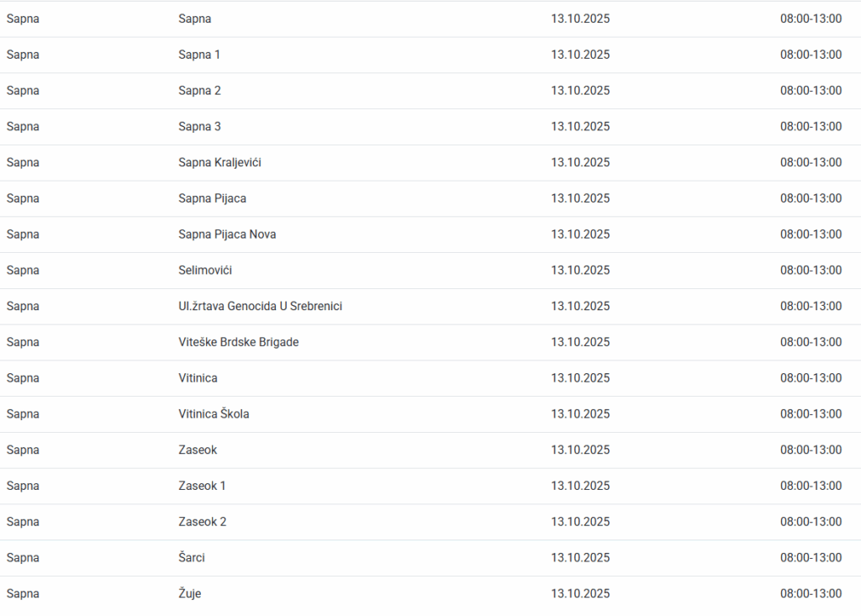The width and height of the screenshot is (861, 616).
Task: Click "Ul.žrtava Genocida U Srebrenici" street name
Action: [x=260, y=306]
